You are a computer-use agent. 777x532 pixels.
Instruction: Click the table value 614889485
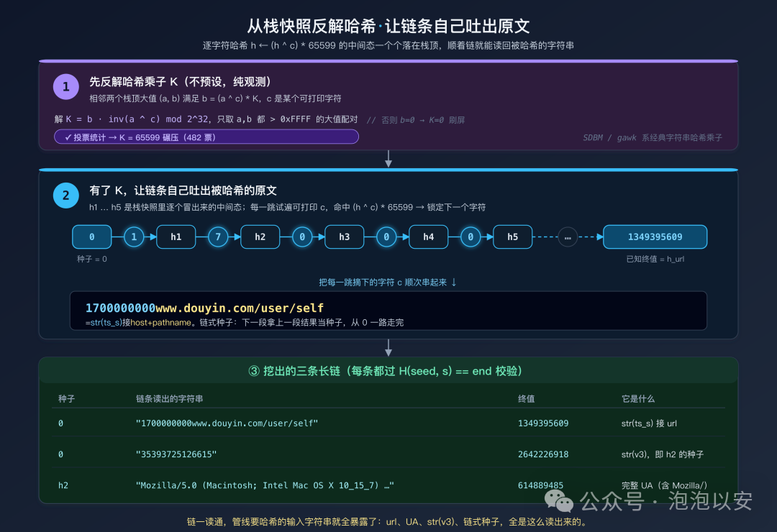(x=540, y=485)
